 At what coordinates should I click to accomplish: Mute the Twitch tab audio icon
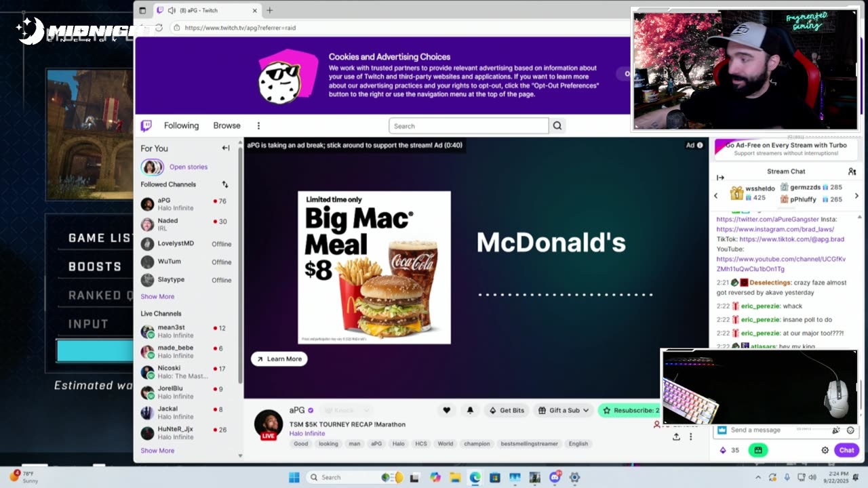(172, 11)
